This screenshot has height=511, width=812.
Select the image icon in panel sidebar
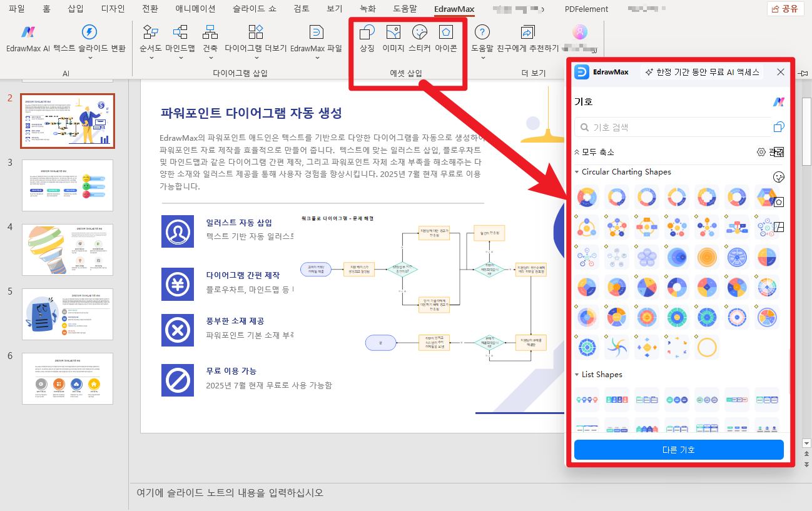pos(779,152)
